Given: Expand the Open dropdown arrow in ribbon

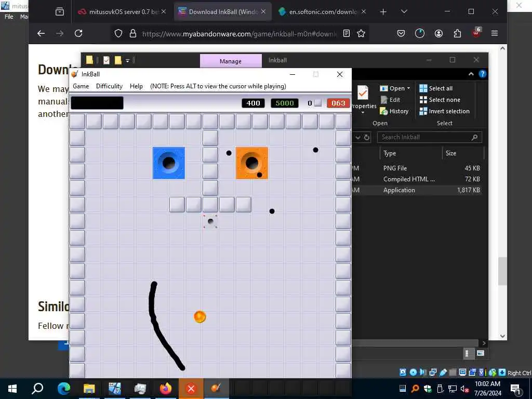Looking at the screenshot, I should click(408, 88).
